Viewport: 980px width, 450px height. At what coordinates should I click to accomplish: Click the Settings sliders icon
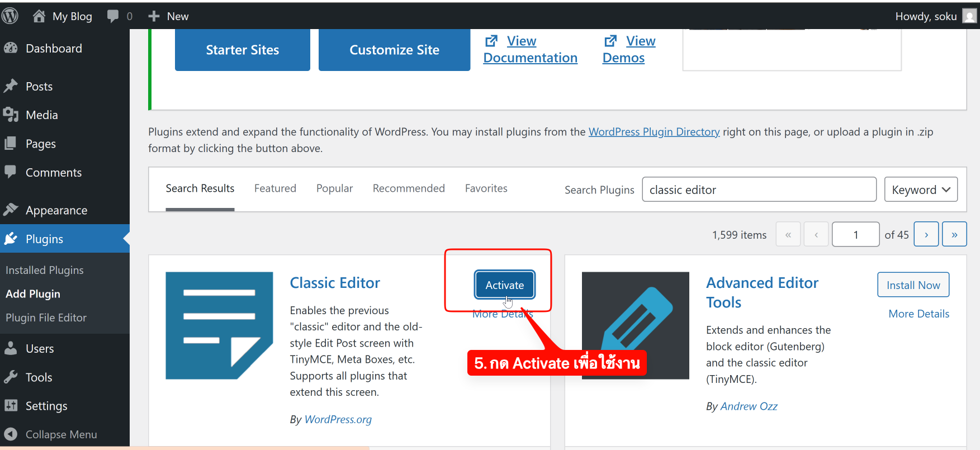(x=11, y=406)
